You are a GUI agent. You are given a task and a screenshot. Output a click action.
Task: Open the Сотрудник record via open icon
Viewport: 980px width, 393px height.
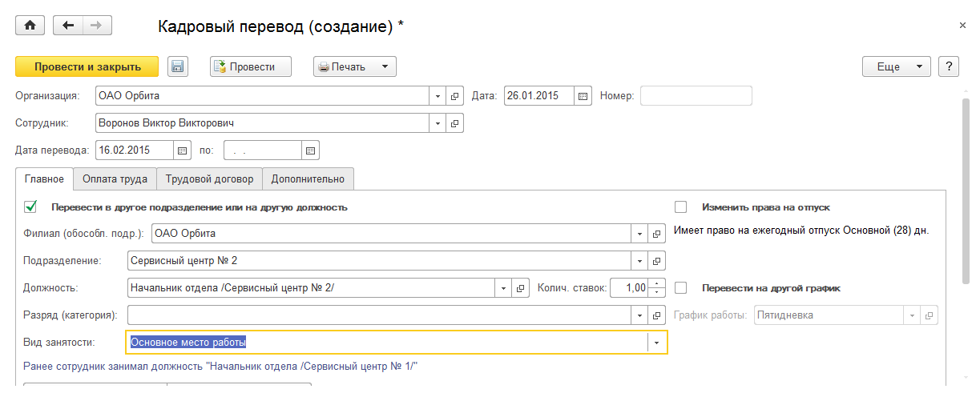click(455, 123)
